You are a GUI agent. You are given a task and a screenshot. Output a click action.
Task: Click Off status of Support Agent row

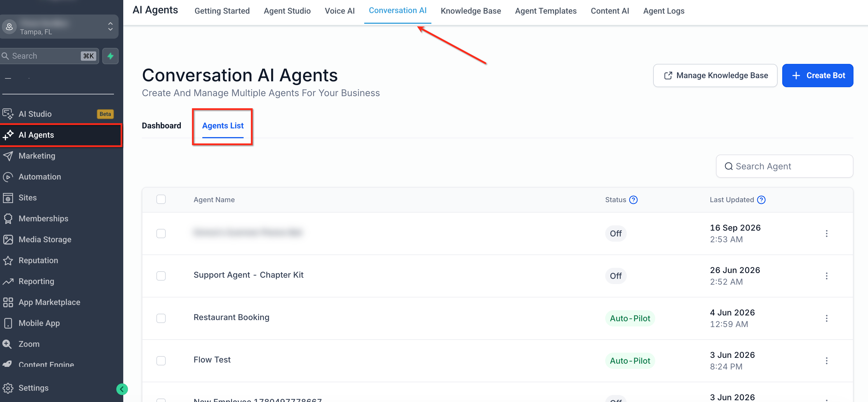click(x=616, y=276)
